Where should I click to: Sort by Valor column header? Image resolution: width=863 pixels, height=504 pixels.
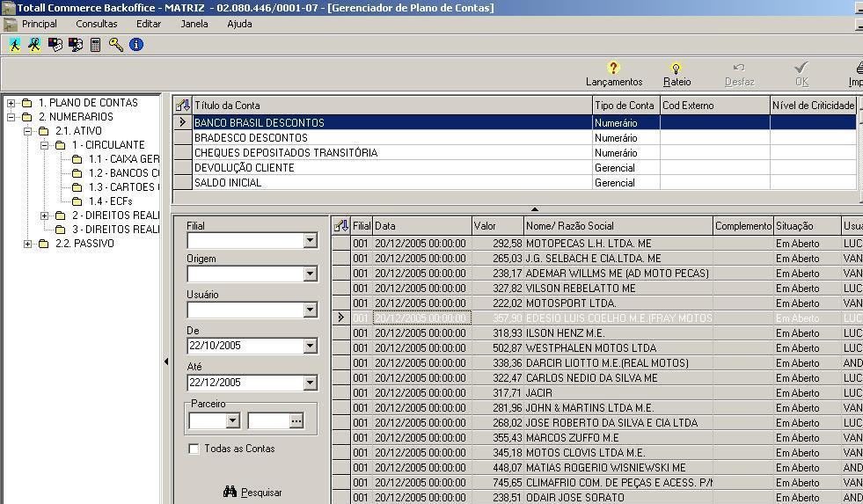[498, 225]
